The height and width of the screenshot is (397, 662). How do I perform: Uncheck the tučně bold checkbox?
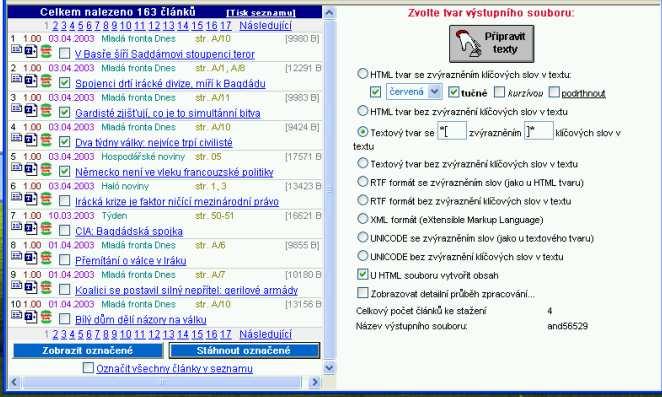coord(453,92)
